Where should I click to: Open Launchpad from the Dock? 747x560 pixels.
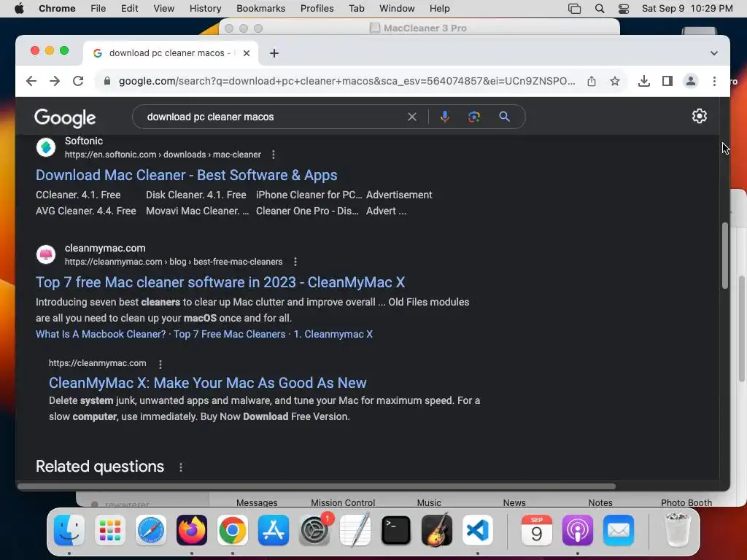point(110,530)
